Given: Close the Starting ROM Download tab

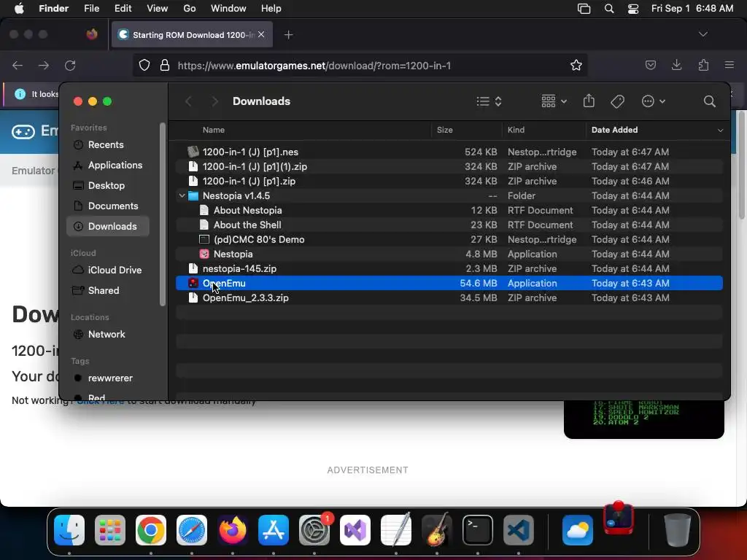Looking at the screenshot, I should tap(261, 34).
